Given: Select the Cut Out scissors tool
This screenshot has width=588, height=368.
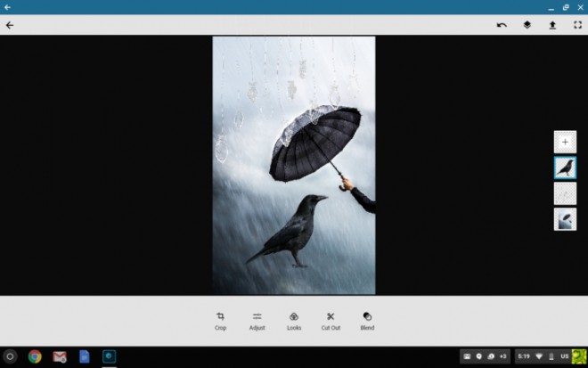Looking at the screenshot, I should (331, 320).
